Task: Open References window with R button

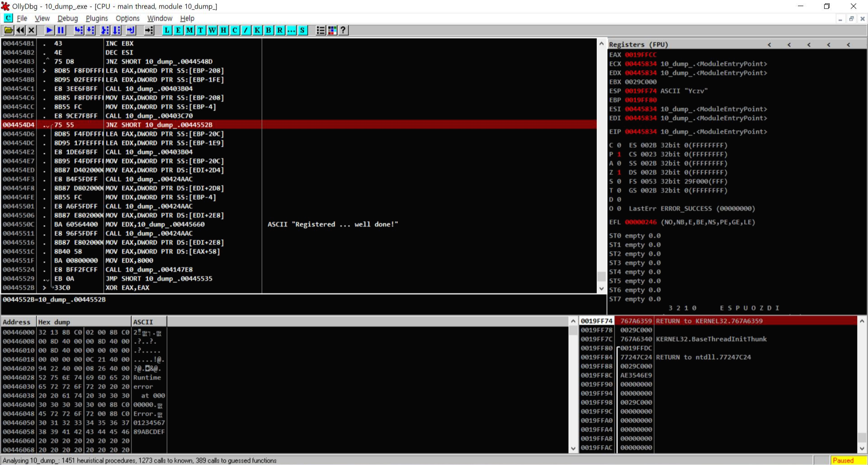Action: [x=280, y=30]
